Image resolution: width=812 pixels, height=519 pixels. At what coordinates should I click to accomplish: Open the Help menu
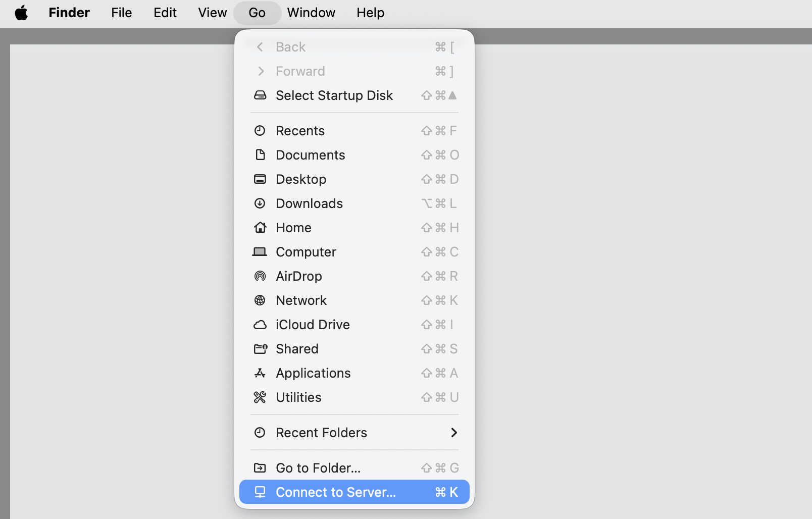[371, 13]
